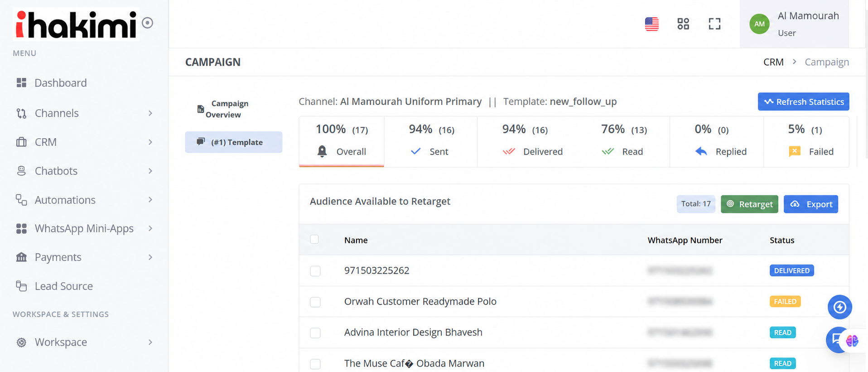Tick The Muse Café Obada Marwan checkbox

315,364
